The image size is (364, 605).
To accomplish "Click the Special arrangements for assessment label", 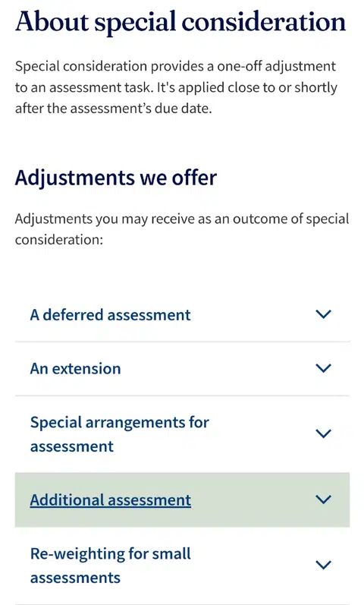I will point(120,434).
